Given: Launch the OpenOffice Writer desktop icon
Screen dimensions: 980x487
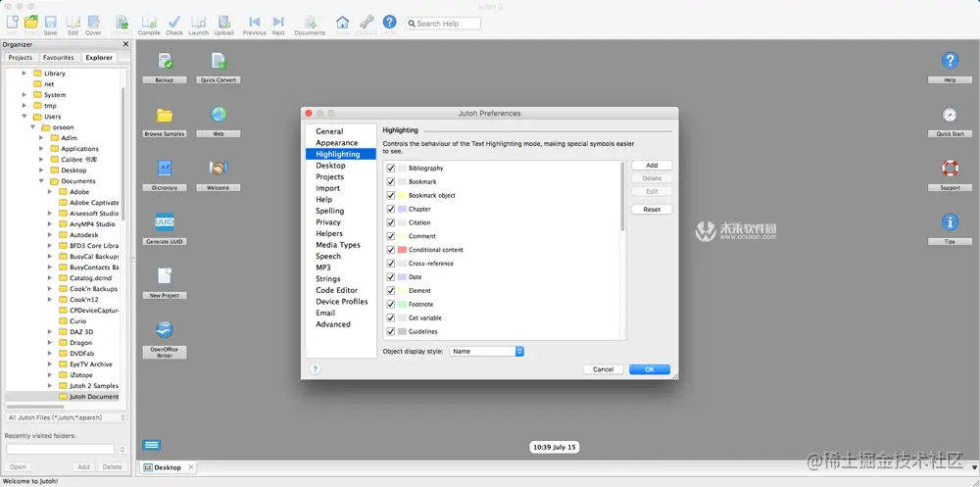Looking at the screenshot, I should [x=165, y=330].
